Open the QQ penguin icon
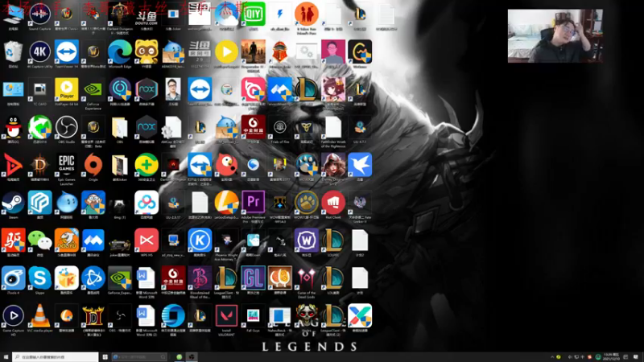 13,128
